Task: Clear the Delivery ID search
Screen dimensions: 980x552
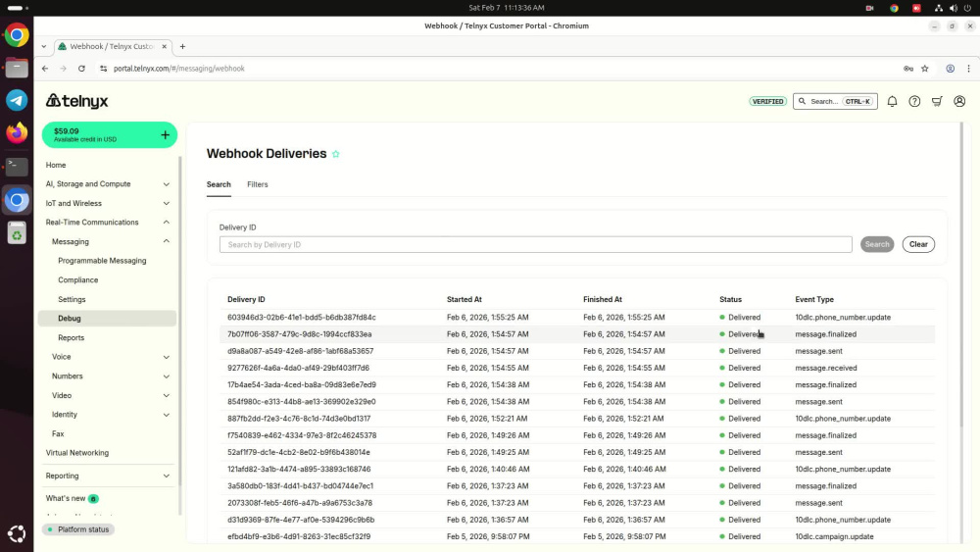Action: coord(918,244)
